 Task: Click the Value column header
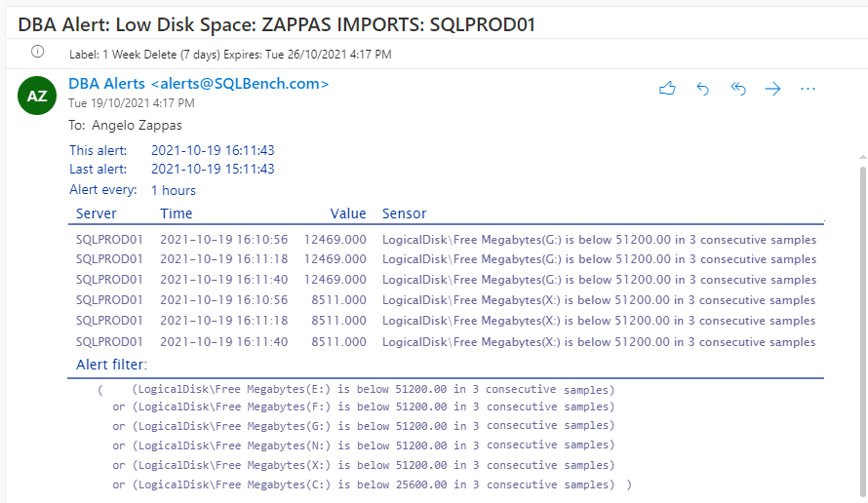(348, 213)
